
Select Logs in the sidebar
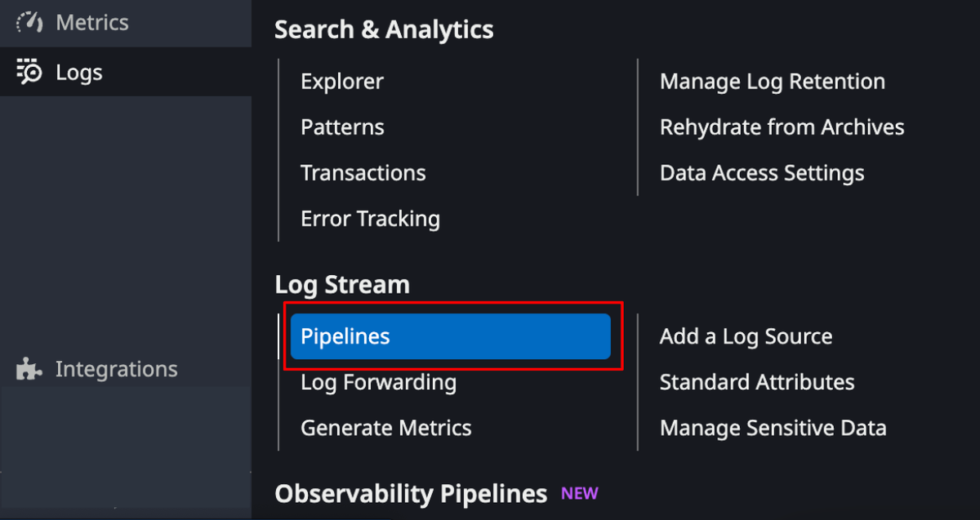point(79,72)
